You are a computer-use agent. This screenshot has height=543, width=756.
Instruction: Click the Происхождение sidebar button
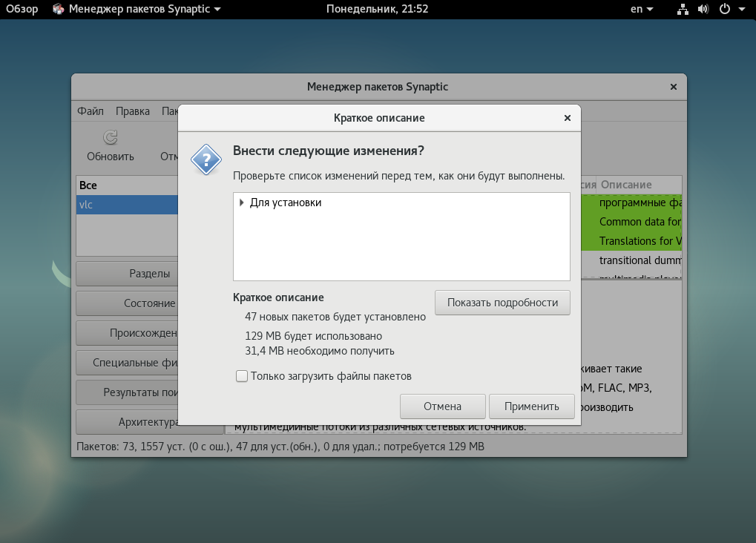[127, 333]
